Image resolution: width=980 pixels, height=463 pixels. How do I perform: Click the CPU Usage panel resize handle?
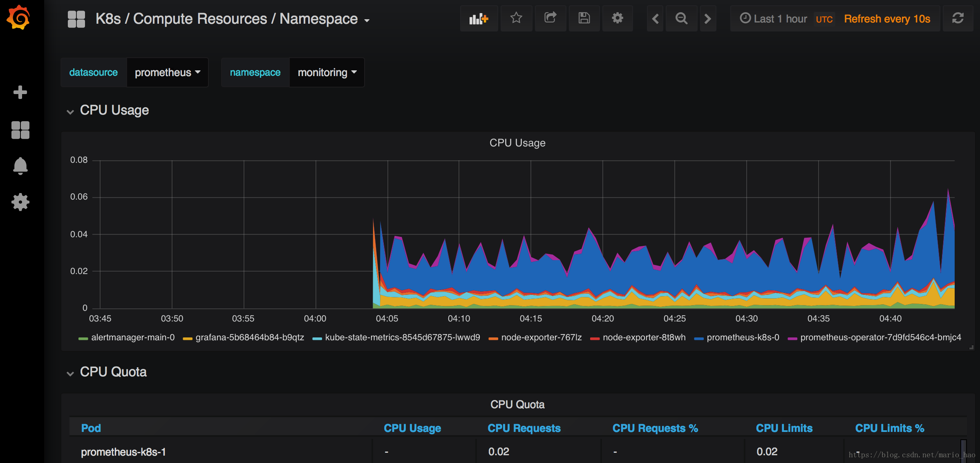[971, 347]
